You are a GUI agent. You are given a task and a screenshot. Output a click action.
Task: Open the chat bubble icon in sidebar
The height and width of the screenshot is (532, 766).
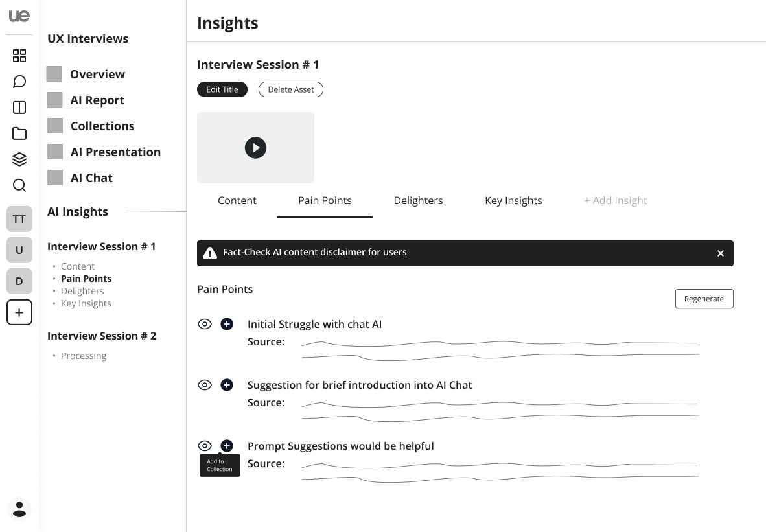pos(19,82)
